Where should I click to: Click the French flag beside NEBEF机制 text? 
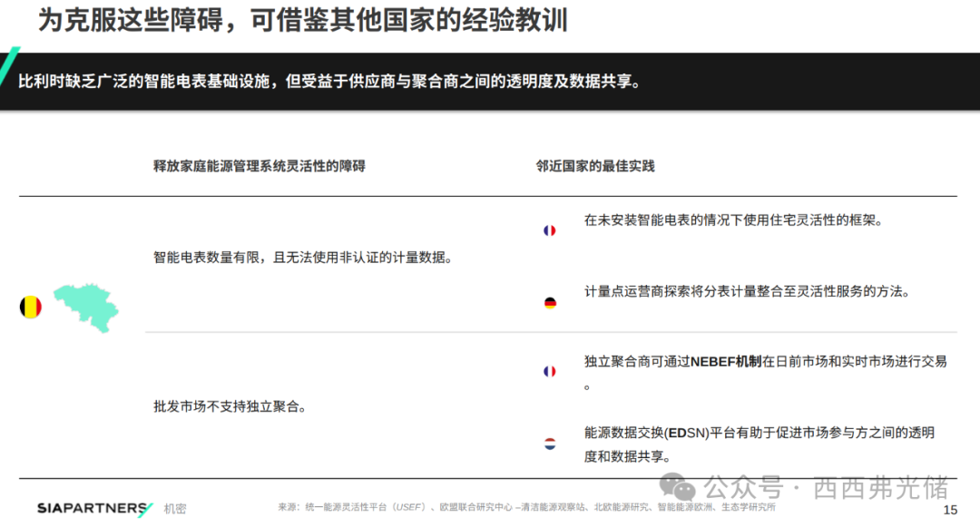point(549,372)
